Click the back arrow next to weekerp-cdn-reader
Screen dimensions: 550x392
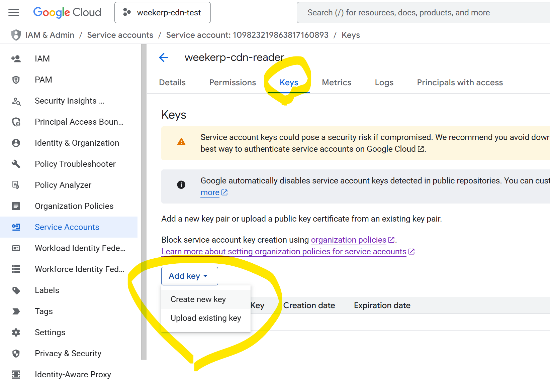click(164, 57)
